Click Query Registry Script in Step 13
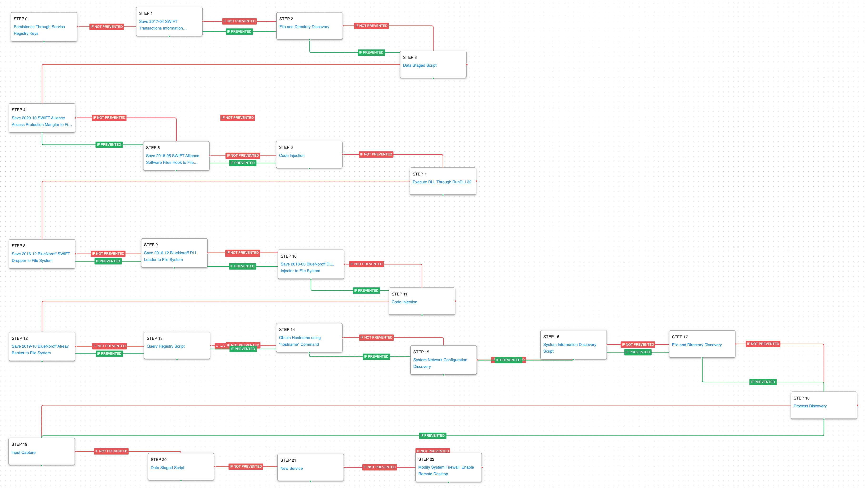868x490 pixels. coord(165,346)
